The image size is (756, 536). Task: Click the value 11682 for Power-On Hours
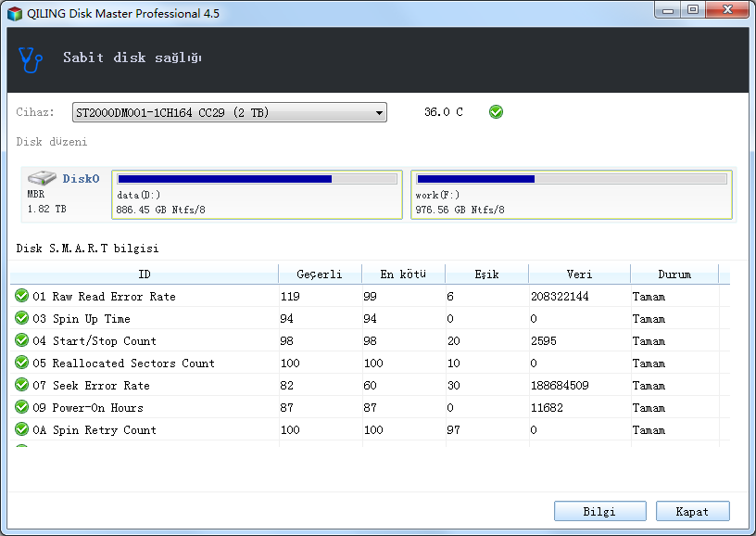547,407
